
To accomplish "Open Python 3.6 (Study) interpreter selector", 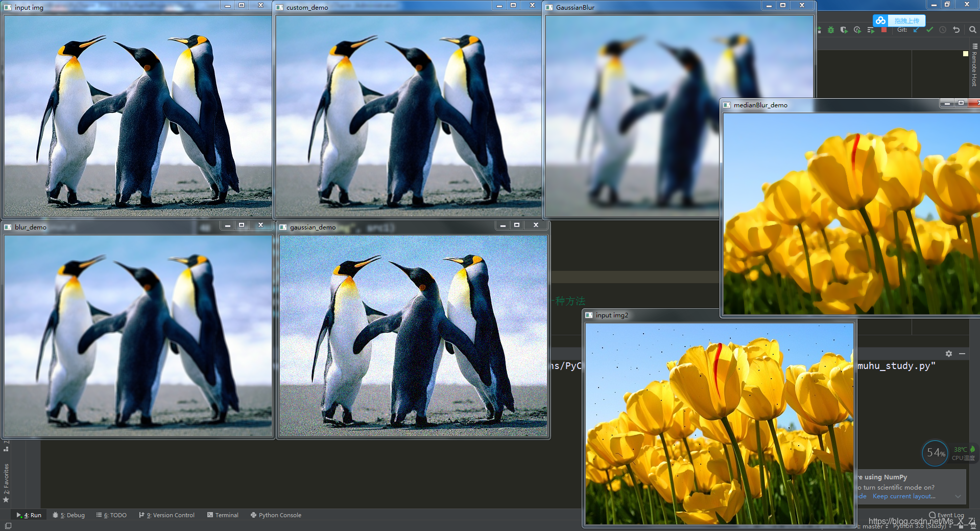I will click(922, 526).
